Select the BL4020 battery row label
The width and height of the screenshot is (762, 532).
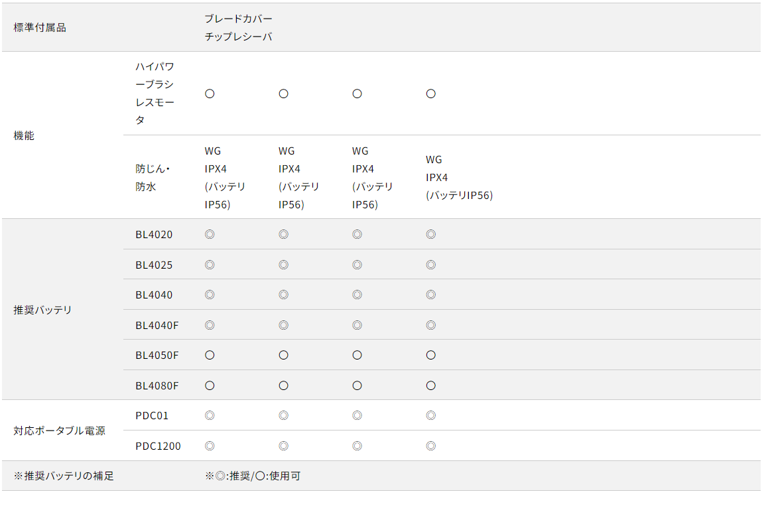coord(154,234)
